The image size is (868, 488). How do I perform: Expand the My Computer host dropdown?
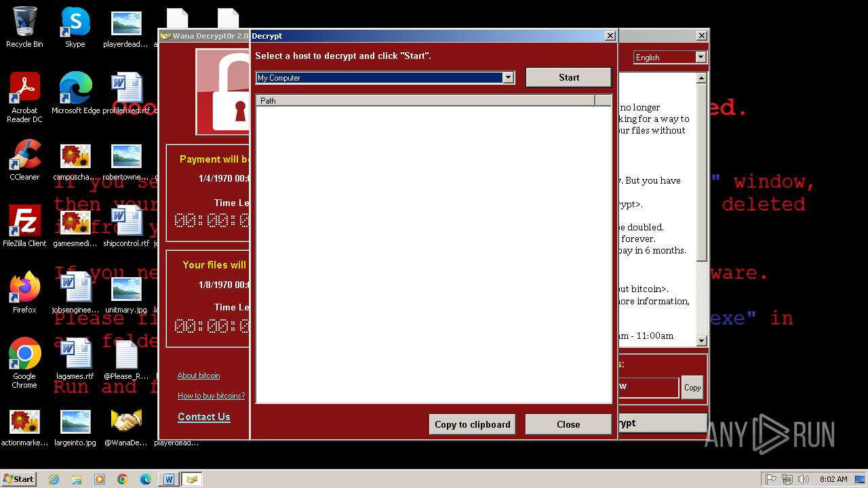click(x=508, y=78)
